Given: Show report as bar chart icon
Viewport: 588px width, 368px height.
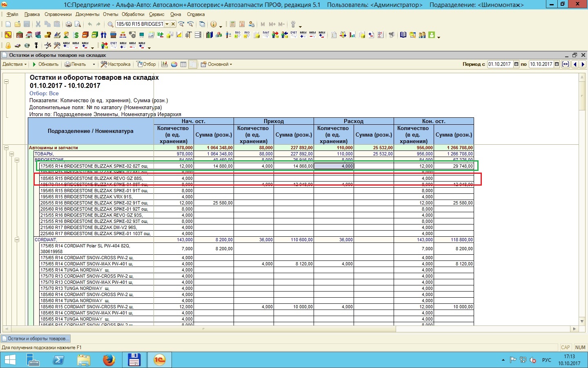Looking at the screenshot, I should pyautogui.click(x=165, y=64).
